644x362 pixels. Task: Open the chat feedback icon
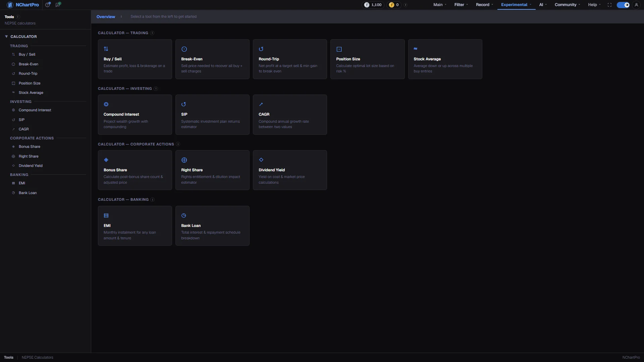point(58,5)
